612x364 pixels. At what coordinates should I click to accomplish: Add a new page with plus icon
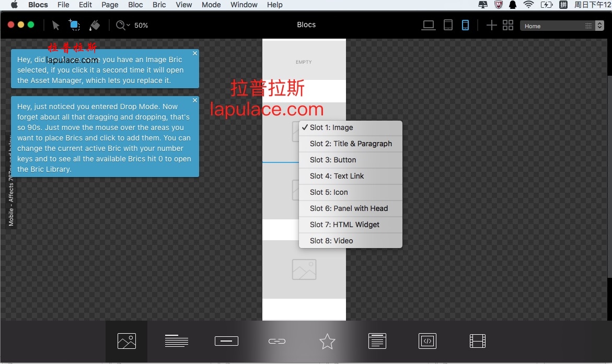[x=491, y=25]
